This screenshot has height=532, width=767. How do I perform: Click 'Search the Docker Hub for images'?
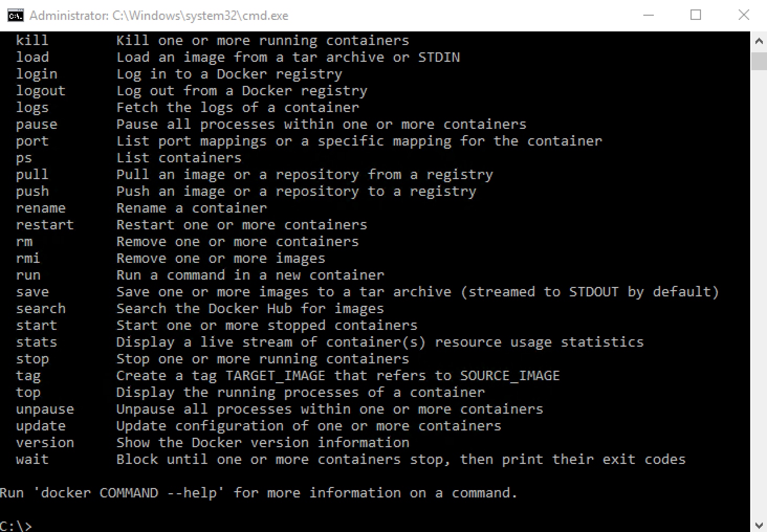250,308
